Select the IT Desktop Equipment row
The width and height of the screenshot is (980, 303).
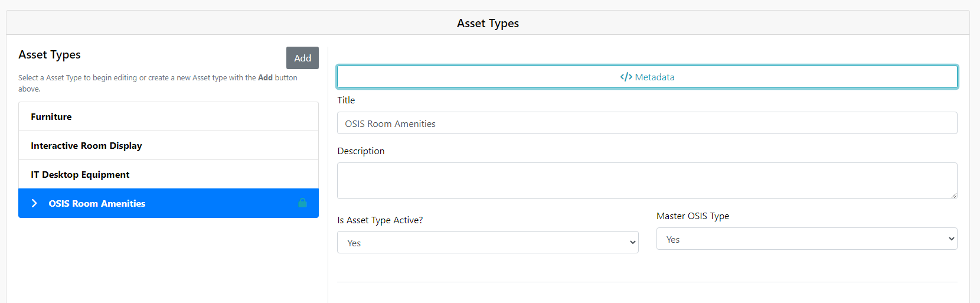point(168,174)
